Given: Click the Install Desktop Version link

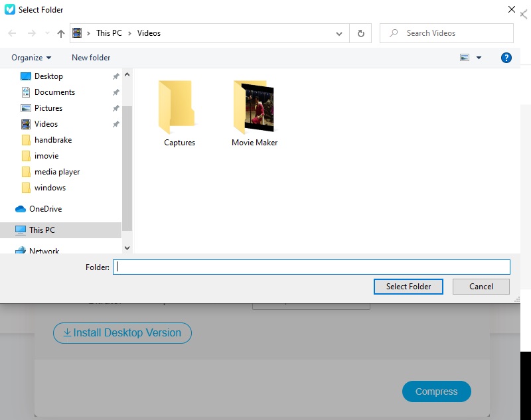Looking at the screenshot, I should (122, 333).
